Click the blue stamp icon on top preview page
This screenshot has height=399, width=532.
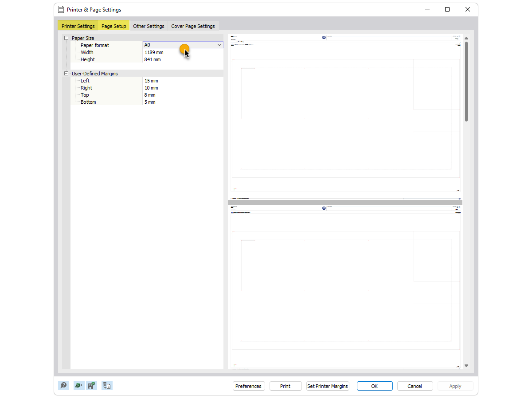pos(324,37)
